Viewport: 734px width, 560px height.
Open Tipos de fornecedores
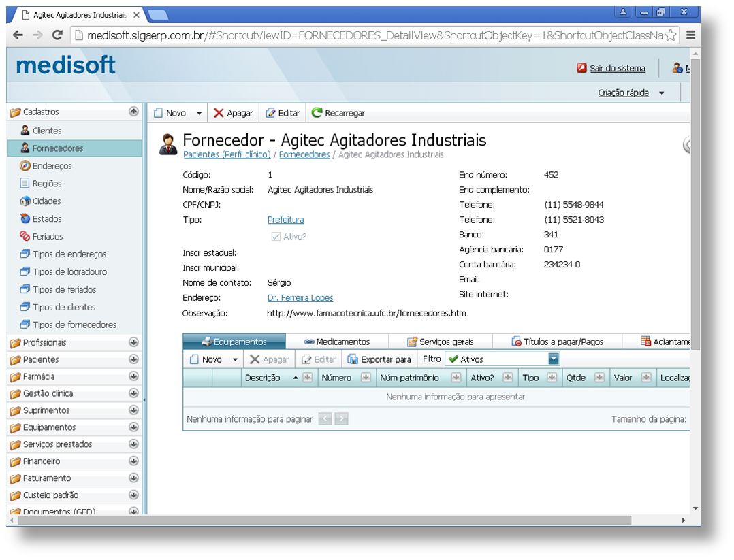[x=68, y=325]
